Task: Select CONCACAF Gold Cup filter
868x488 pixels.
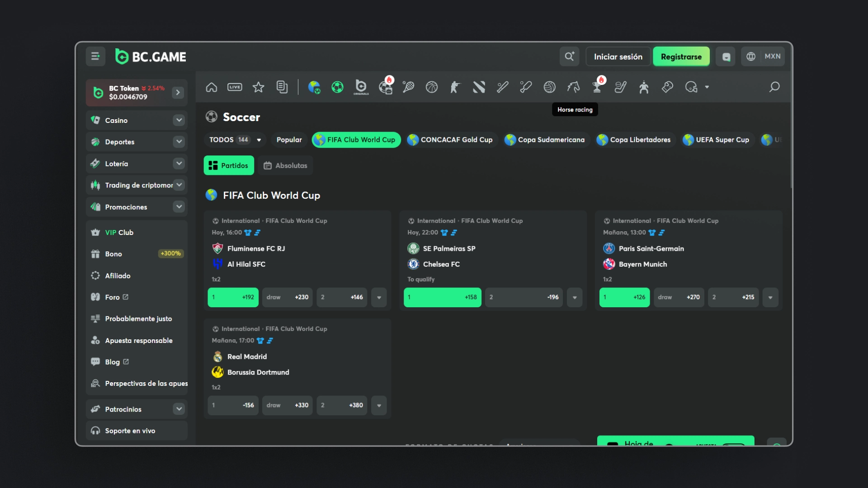Action: pyautogui.click(x=451, y=140)
